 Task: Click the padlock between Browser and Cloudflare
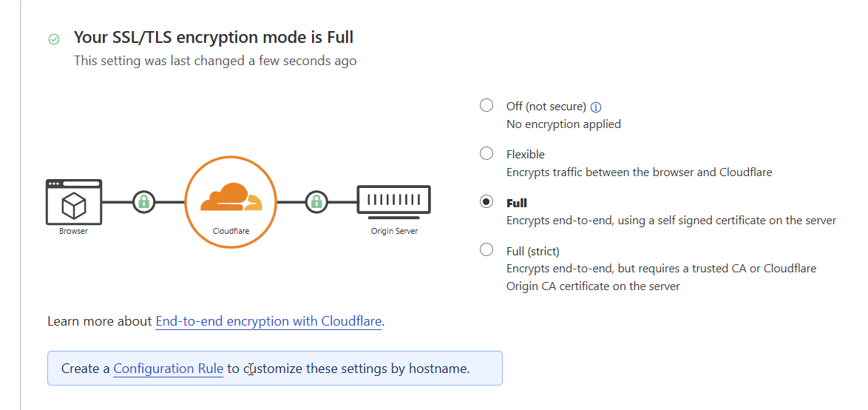click(x=144, y=201)
